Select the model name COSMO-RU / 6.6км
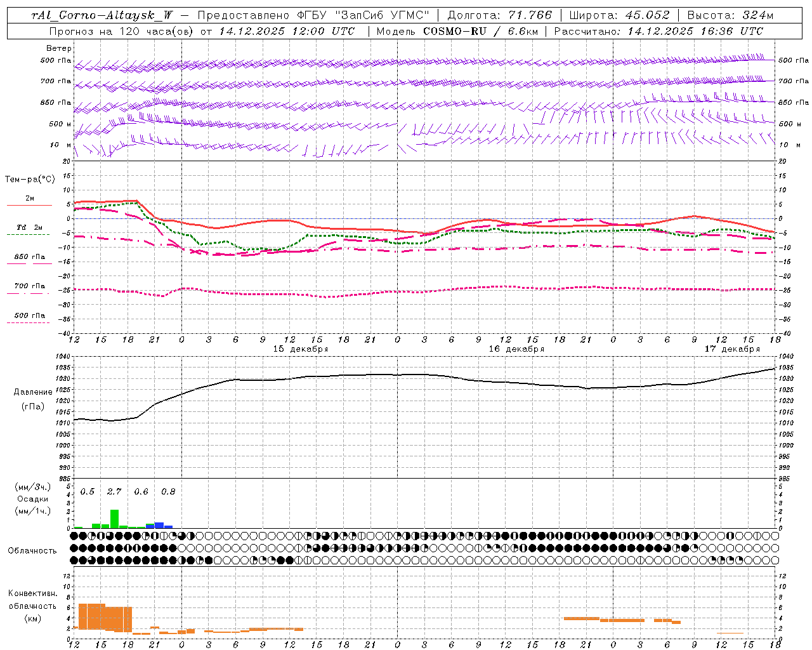This screenshot has width=812, height=650. [481, 31]
